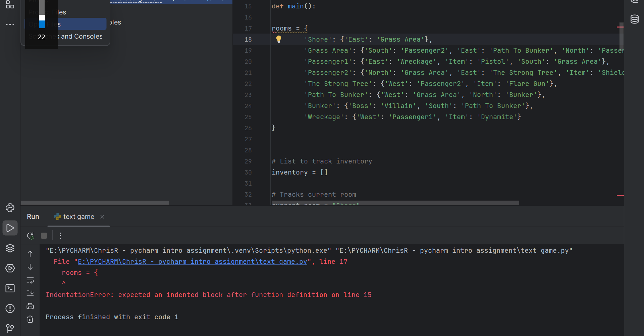Screen dimensions: 644x336
Task: Enable scroll to end in console output
Action: pyautogui.click(x=30, y=293)
